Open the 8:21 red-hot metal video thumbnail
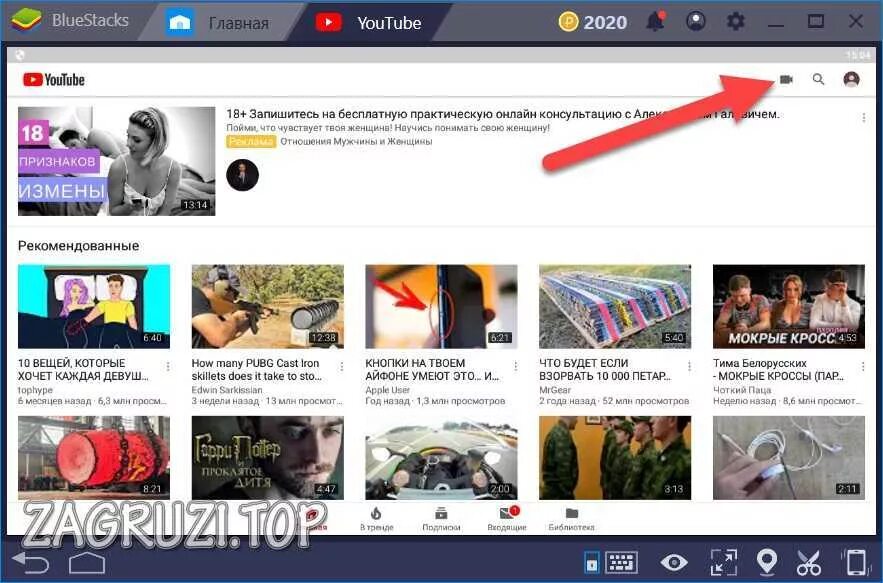The image size is (883, 583). [x=94, y=458]
